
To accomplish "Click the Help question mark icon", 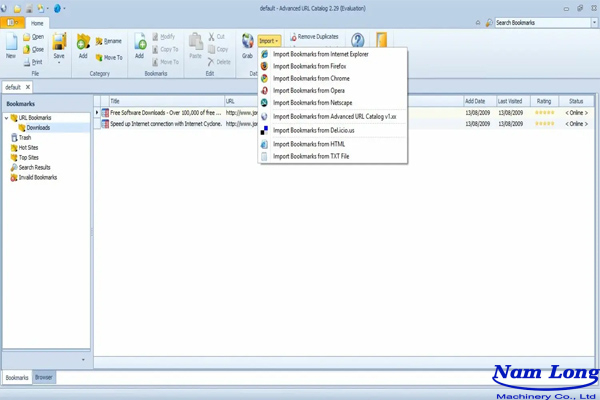I will click(x=357, y=43).
